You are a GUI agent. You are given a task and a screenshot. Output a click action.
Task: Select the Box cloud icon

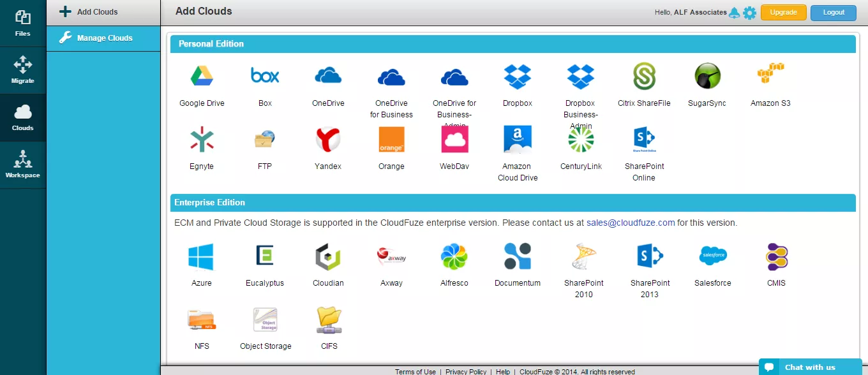pyautogui.click(x=265, y=77)
